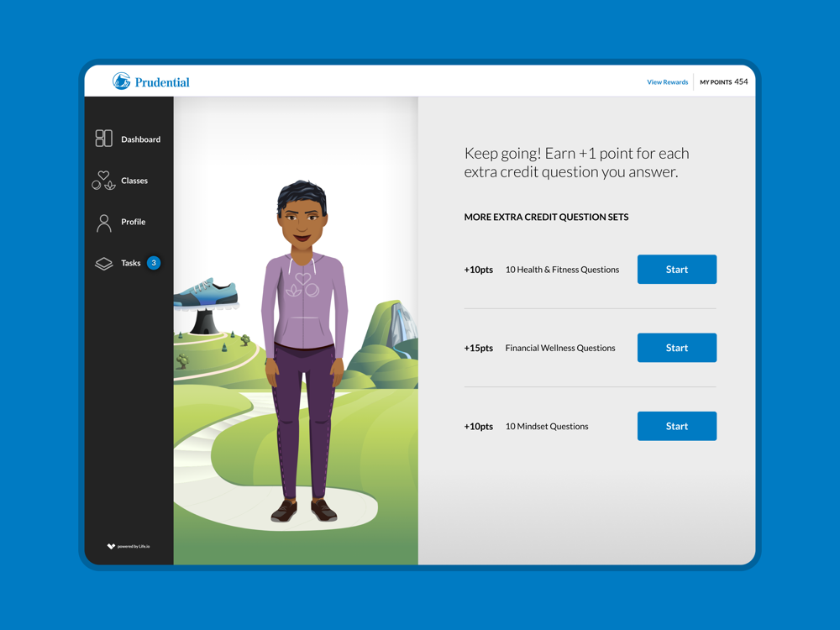The image size is (840, 630).
Task: Start the Health & Fitness questions
Action: [676, 270]
